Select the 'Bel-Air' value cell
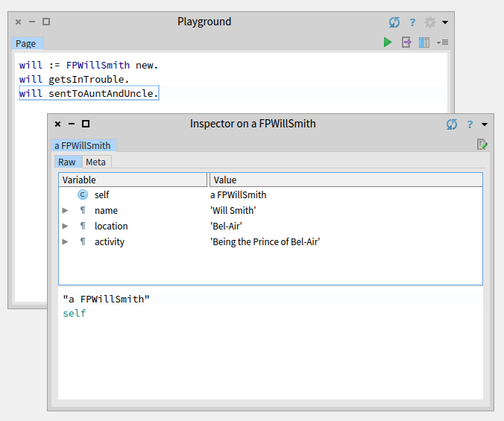504x421 pixels. click(226, 226)
